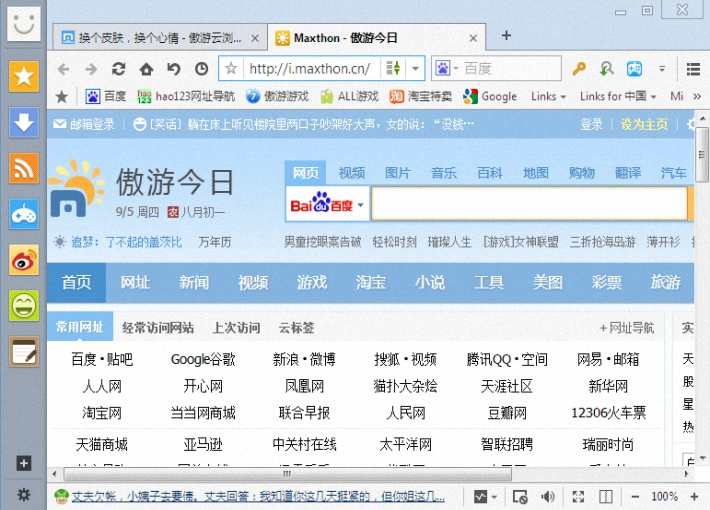The image size is (710, 510).
Task: Click the blue screen capture toolbar icon
Action: click(634, 69)
